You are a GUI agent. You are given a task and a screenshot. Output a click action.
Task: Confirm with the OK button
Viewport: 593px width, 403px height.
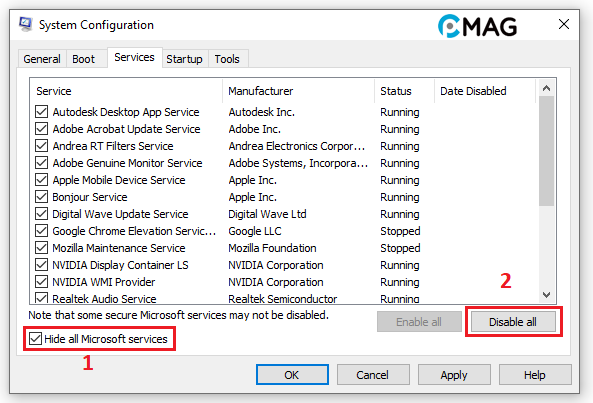point(292,375)
